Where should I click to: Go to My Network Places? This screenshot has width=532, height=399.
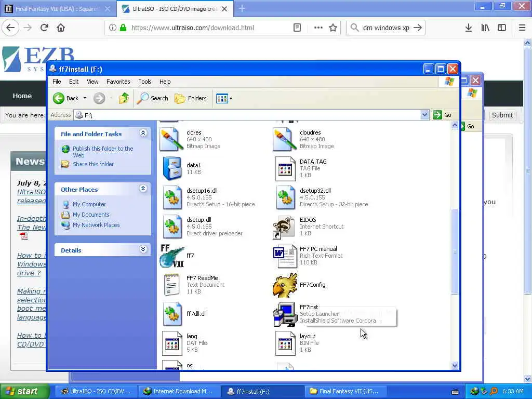tap(96, 225)
